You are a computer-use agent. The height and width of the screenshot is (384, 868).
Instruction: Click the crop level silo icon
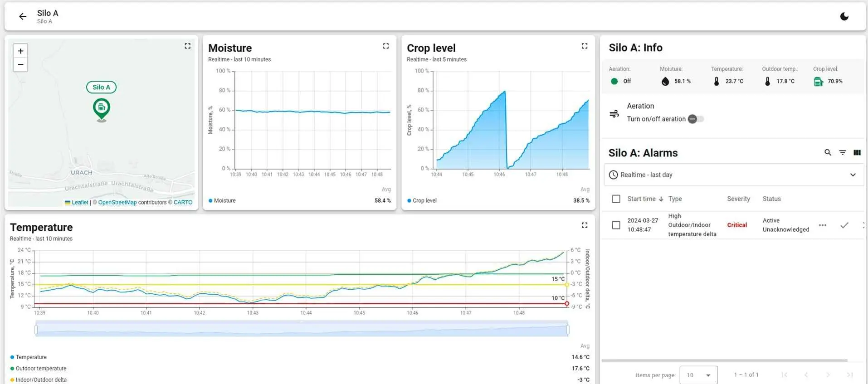[818, 82]
